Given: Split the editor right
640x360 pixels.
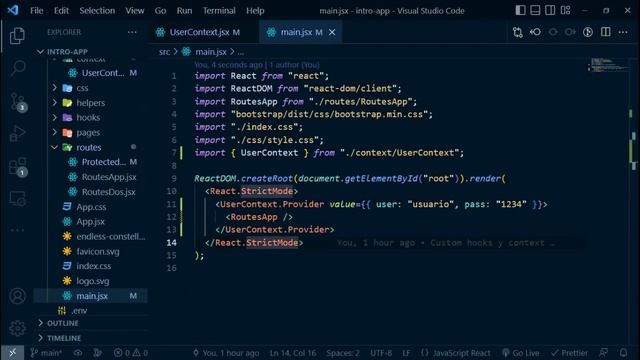Looking at the screenshot, I should [606, 32].
